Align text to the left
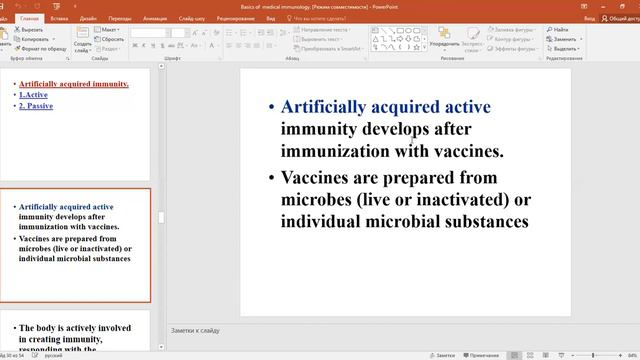 coord(229,46)
